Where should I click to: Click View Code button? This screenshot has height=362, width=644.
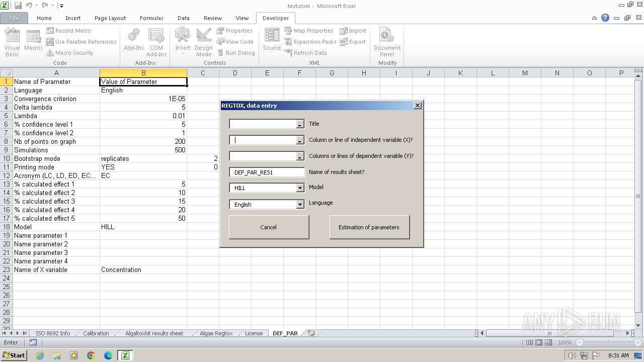click(x=235, y=42)
